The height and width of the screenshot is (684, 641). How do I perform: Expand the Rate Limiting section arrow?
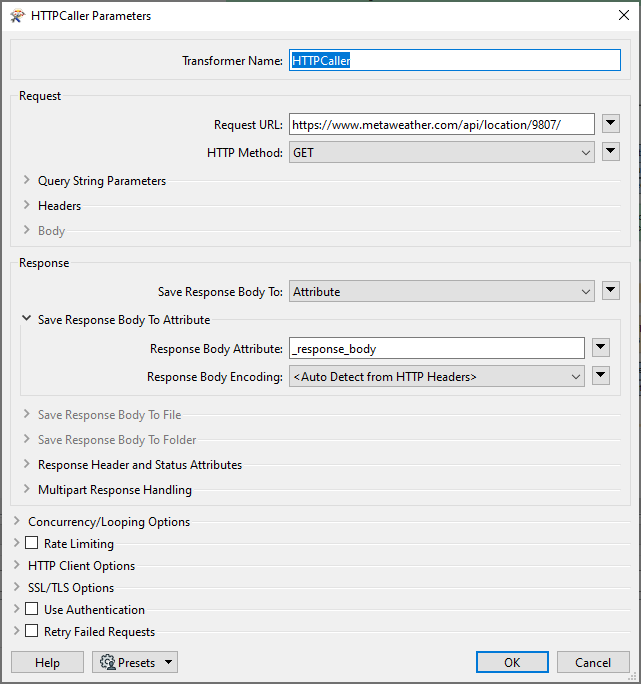[x=17, y=543]
